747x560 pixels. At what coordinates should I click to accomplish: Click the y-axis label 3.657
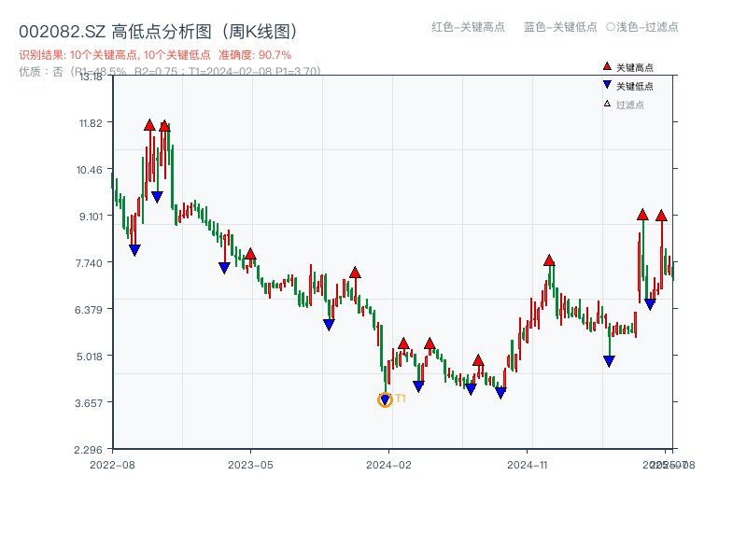pos(89,403)
